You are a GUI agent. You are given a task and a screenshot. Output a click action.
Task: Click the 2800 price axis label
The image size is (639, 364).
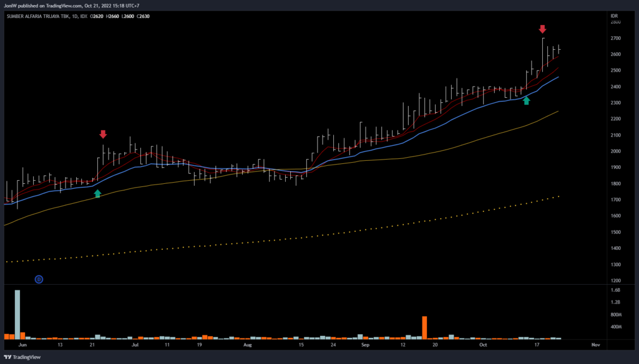point(615,22)
